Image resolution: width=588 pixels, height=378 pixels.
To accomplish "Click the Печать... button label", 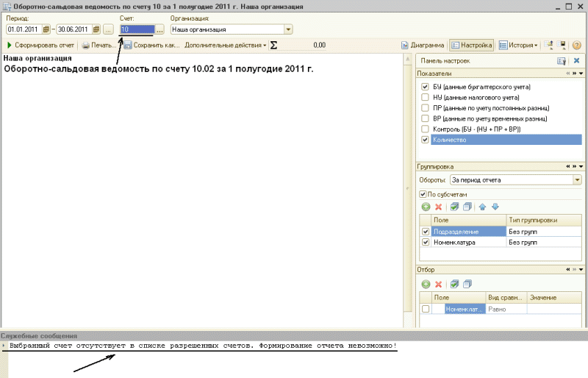I will 103,45.
